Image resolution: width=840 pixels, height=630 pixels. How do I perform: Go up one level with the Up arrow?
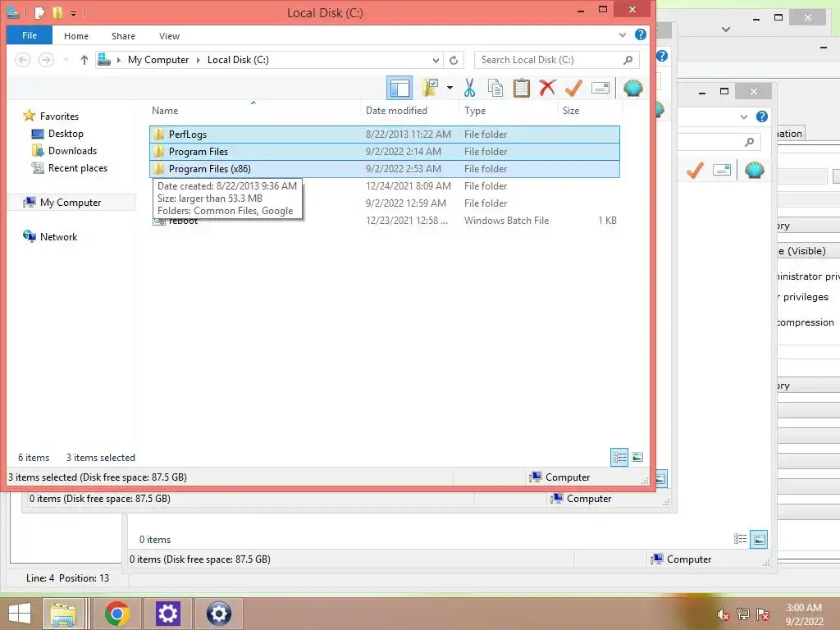coord(84,60)
